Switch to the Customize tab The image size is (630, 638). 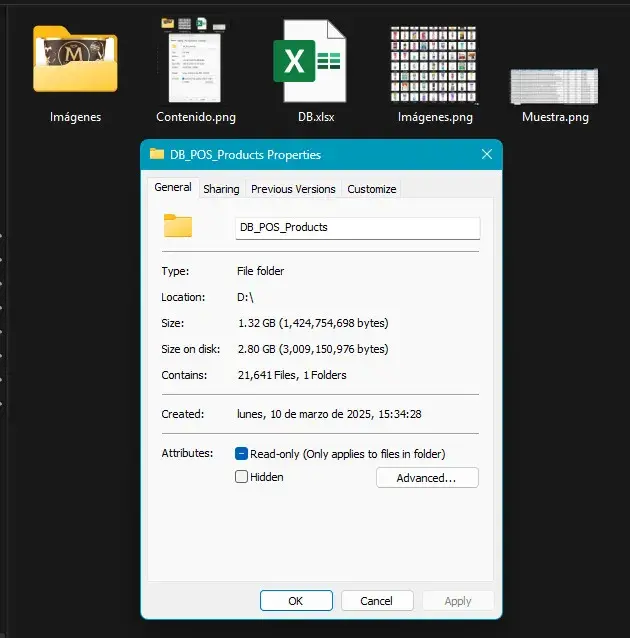(x=371, y=189)
